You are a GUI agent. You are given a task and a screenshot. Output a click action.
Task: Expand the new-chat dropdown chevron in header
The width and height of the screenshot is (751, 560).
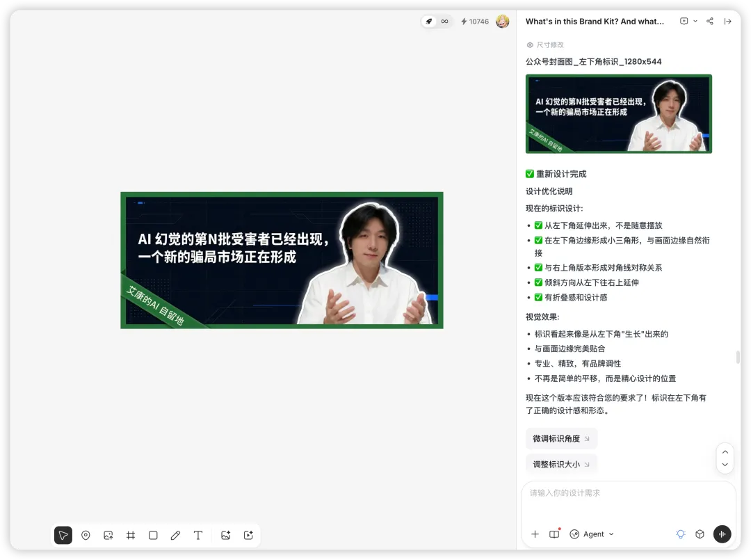tap(695, 21)
